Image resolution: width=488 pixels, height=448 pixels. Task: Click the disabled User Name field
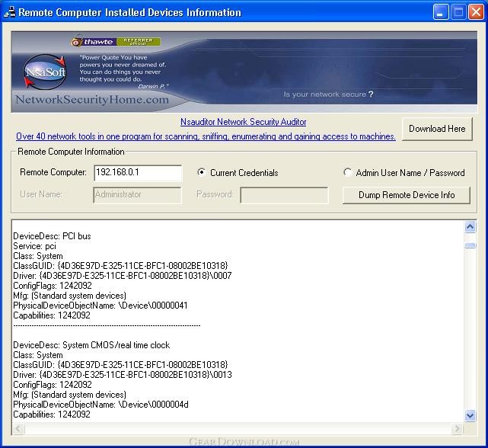[x=137, y=195]
